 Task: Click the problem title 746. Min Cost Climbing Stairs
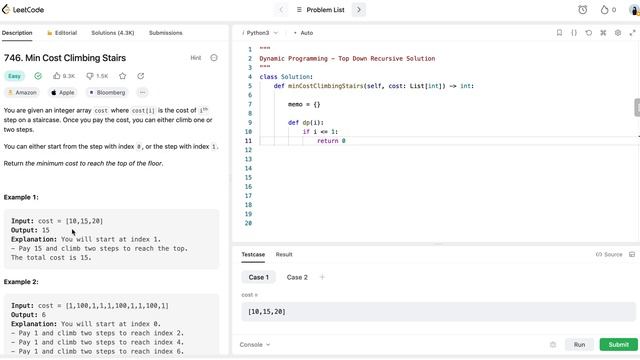(65, 58)
